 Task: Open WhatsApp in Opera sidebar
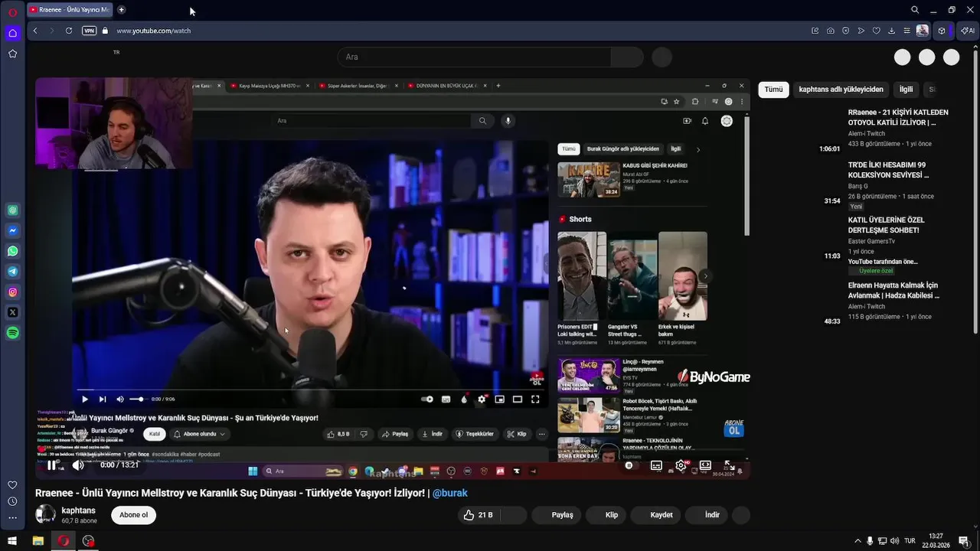click(x=13, y=251)
